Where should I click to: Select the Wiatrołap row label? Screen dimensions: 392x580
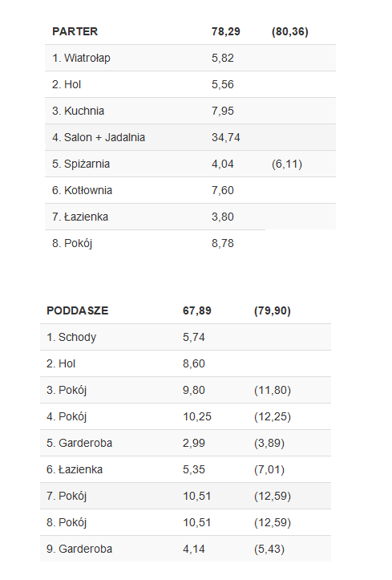pyautogui.click(x=81, y=58)
